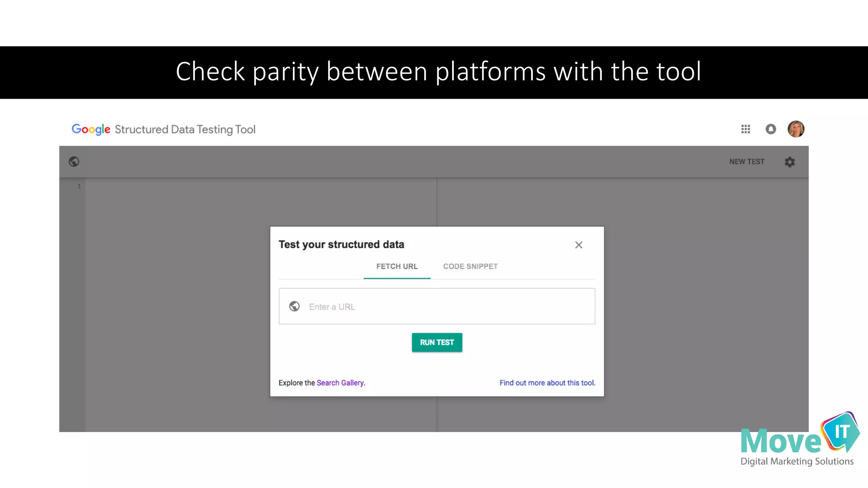Open the settings gear icon
This screenshot has width=868, height=488.
click(x=790, y=162)
